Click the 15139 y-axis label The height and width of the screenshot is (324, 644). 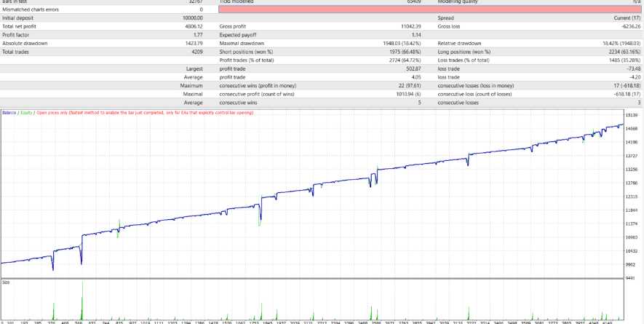(631, 115)
